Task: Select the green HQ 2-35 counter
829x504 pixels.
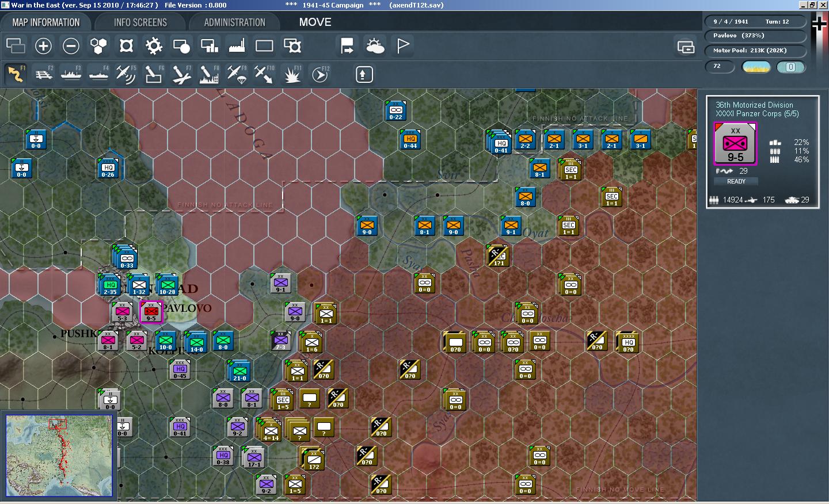Action: click(109, 285)
